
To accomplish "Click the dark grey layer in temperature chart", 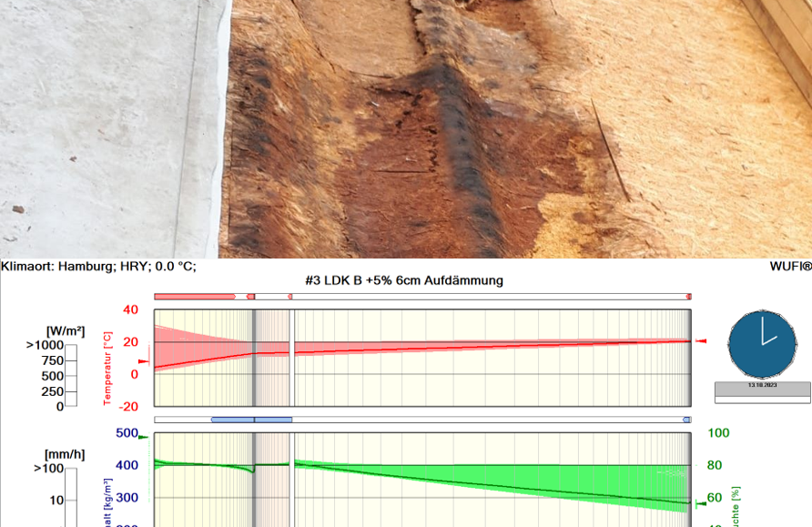I will (x=254, y=360).
